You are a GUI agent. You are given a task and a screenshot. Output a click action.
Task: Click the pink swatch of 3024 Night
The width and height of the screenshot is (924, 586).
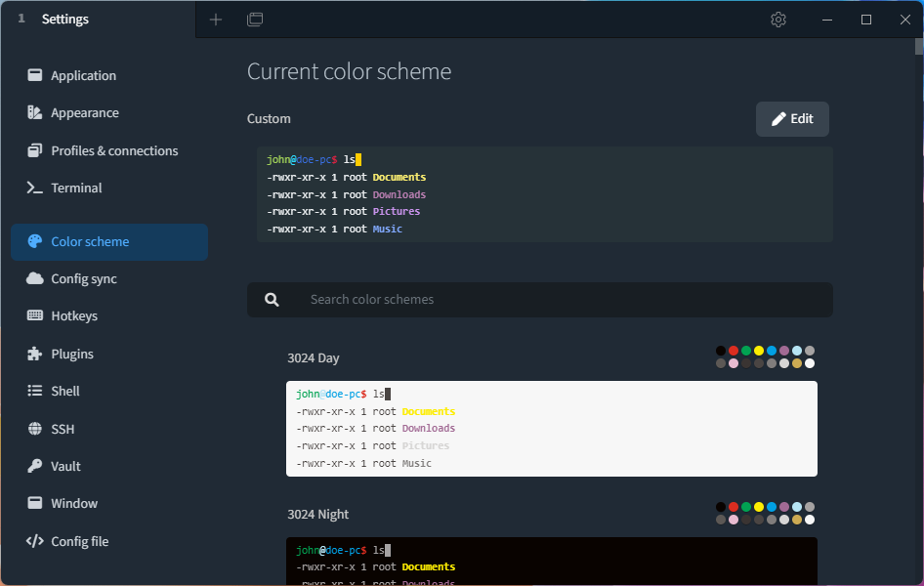click(734, 520)
